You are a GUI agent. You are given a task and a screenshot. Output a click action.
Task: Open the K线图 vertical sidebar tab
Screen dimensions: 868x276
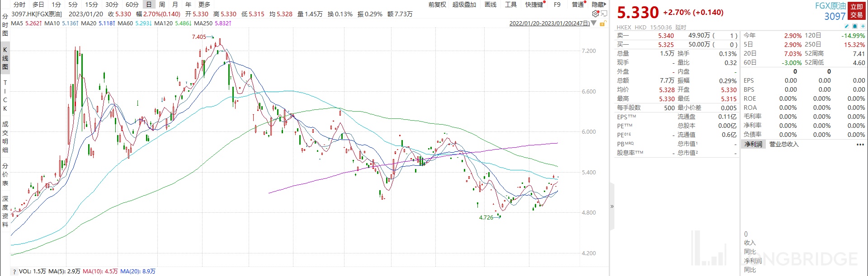pyautogui.click(x=5, y=58)
